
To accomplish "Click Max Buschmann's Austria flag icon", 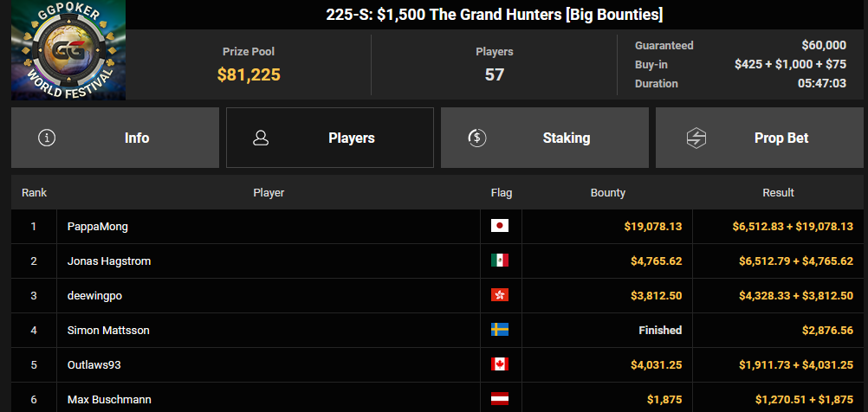I will (x=499, y=399).
